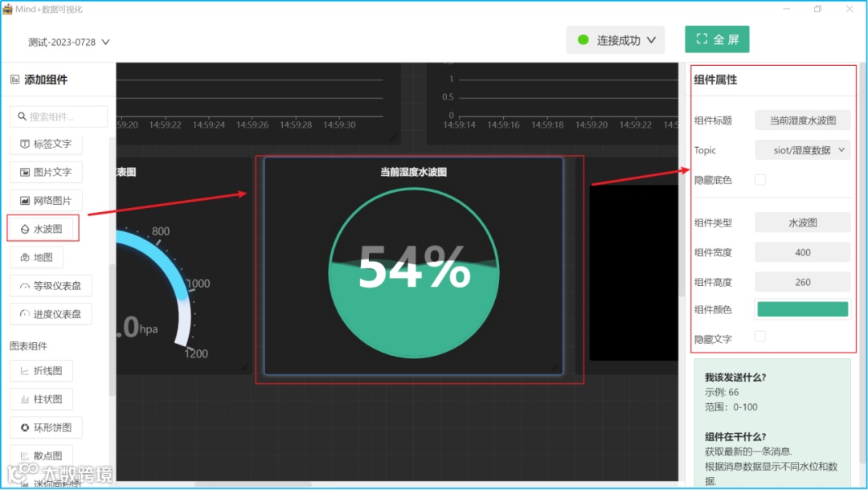The height and width of the screenshot is (490, 868).
Task: Click the search magnifier icon
Action: [x=23, y=116]
